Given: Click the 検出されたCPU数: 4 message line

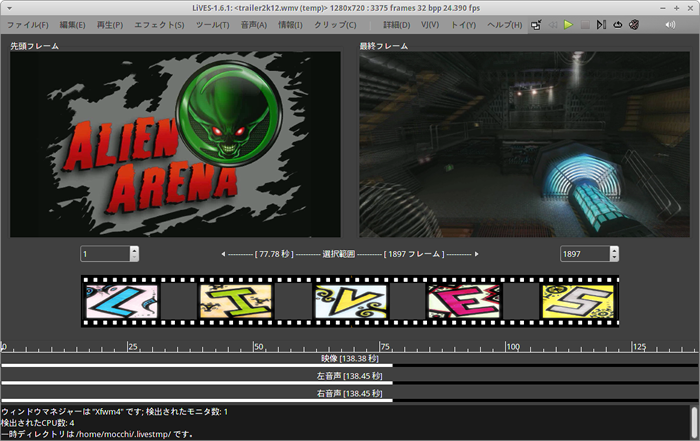Looking at the screenshot, I should point(38,423).
